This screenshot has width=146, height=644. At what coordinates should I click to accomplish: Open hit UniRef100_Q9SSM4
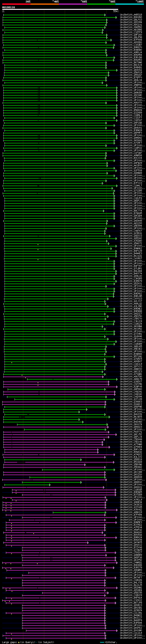click(x=131, y=22)
